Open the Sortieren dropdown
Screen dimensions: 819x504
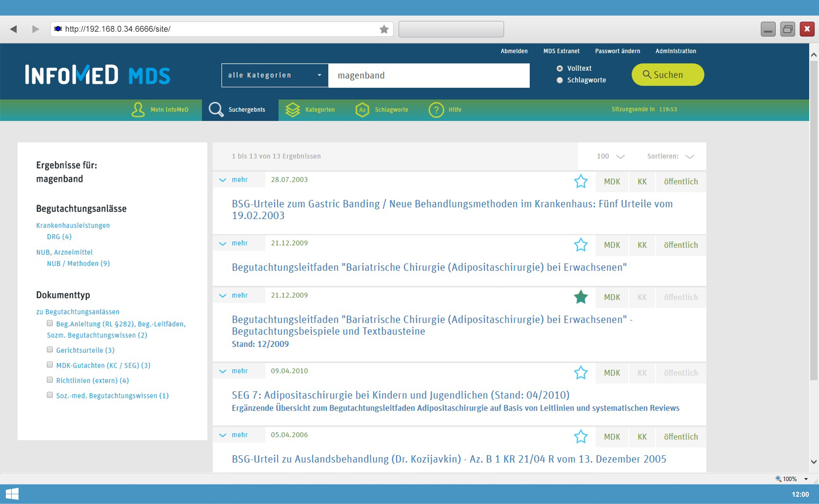tap(670, 156)
